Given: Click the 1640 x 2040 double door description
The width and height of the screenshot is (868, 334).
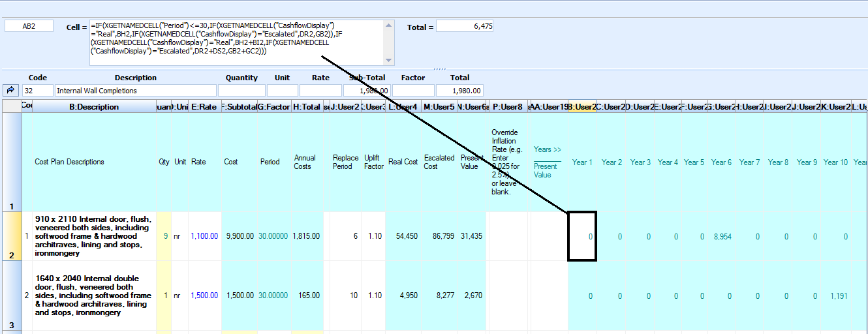Looking at the screenshot, I should 94,296.
